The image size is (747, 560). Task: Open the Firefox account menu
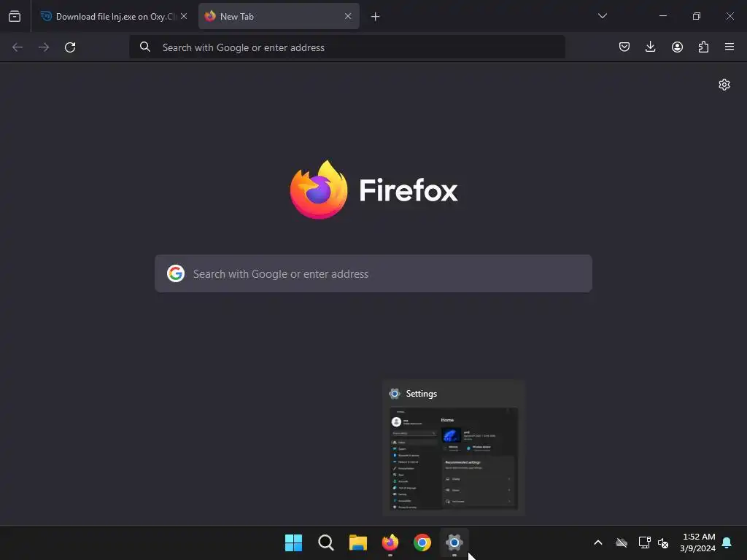click(x=677, y=47)
